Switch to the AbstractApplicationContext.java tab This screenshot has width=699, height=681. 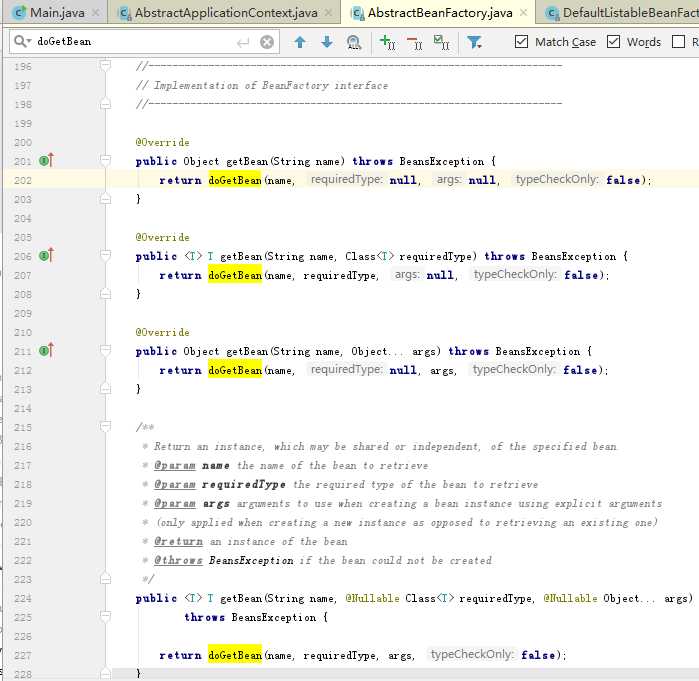coord(226,13)
